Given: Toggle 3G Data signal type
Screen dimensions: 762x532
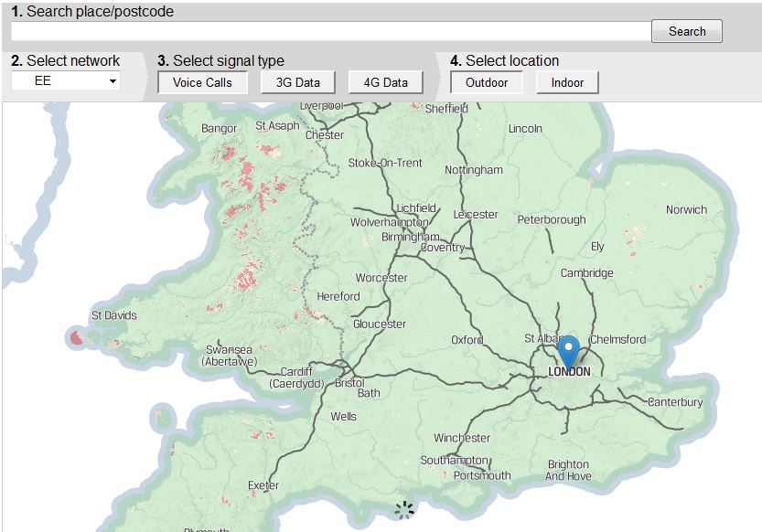Looking at the screenshot, I should click(297, 82).
